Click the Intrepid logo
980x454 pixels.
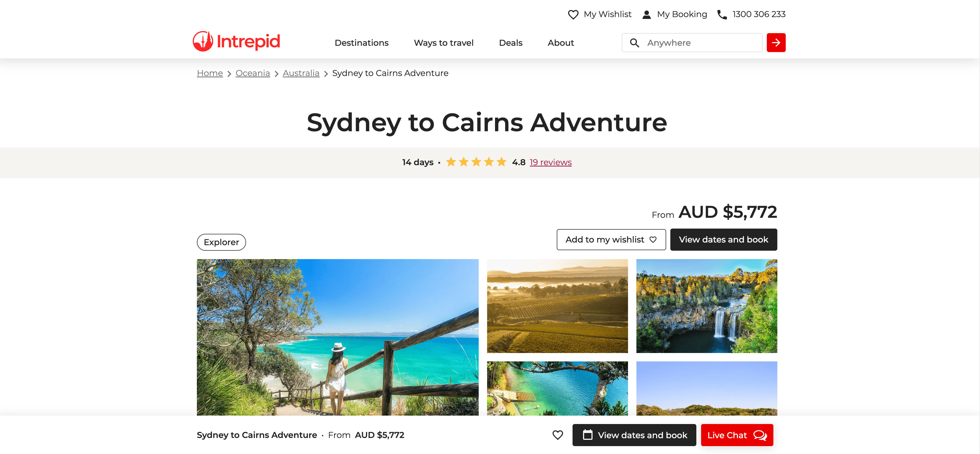pos(236,42)
